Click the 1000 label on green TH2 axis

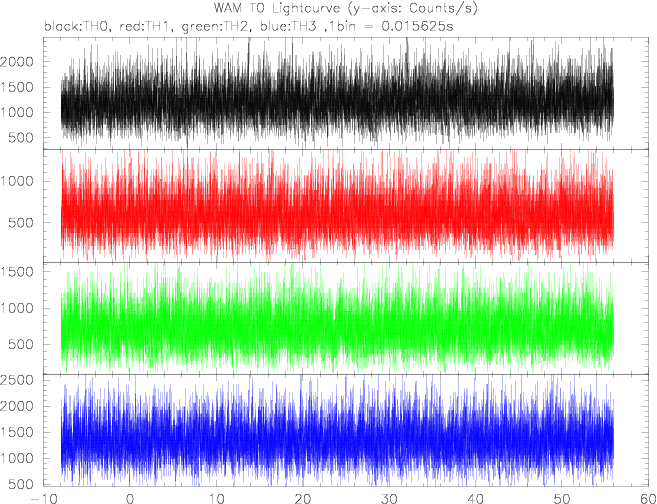pyautogui.click(x=17, y=308)
